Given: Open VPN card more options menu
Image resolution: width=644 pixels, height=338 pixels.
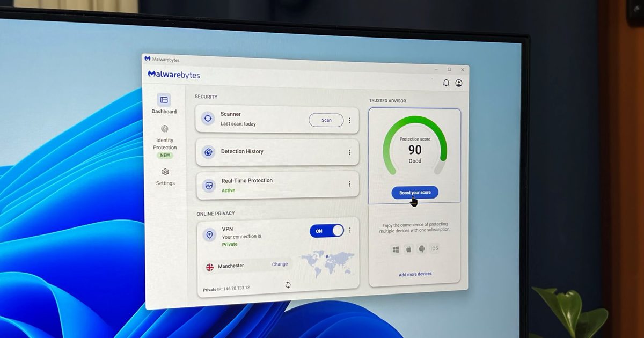Looking at the screenshot, I should (x=350, y=230).
